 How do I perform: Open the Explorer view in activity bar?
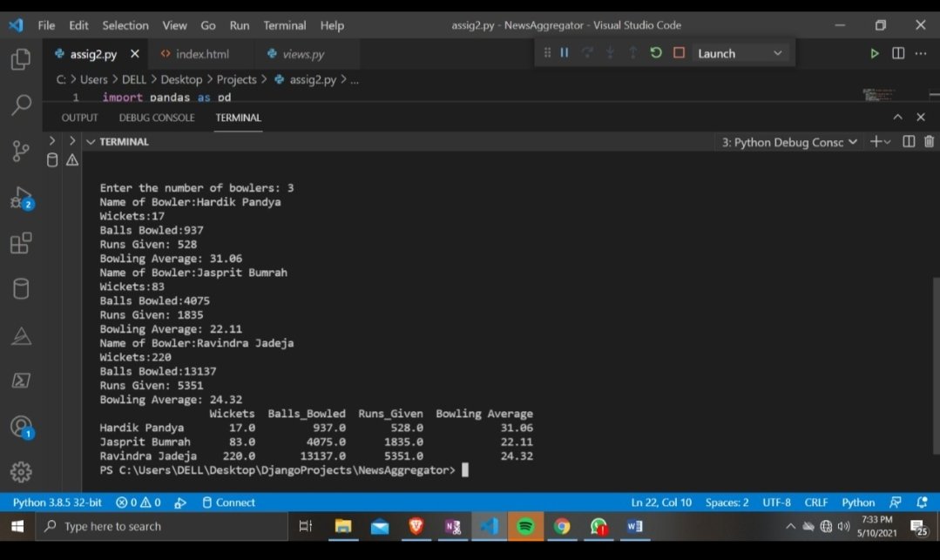[x=21, y=58]
